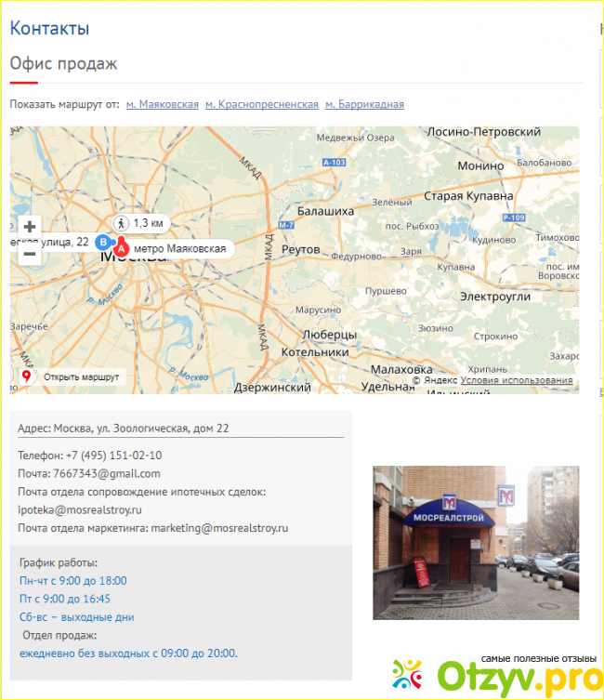The width and height of the screenshot is (604, 700).
Task: Click the pedestrian walking icon on route
Action: click(121, 223)
